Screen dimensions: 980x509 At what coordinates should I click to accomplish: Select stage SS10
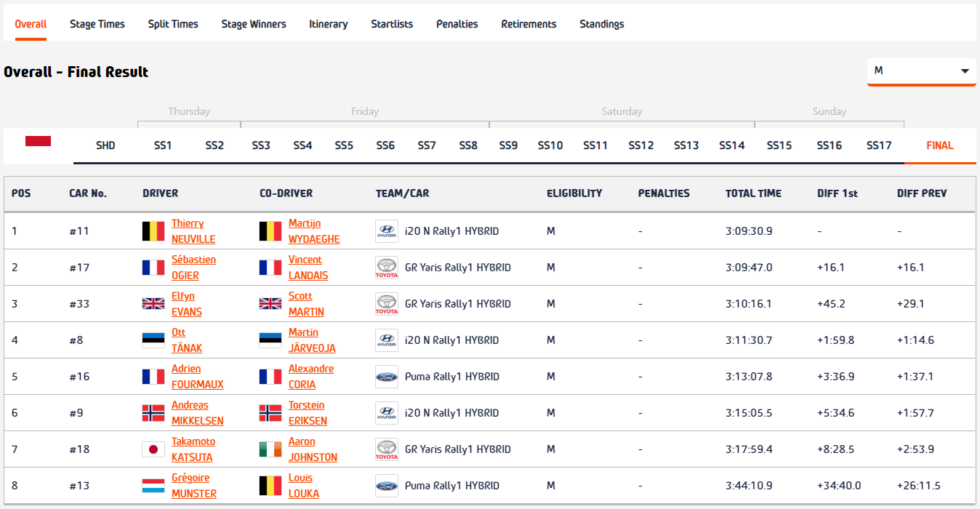(550, 145)
